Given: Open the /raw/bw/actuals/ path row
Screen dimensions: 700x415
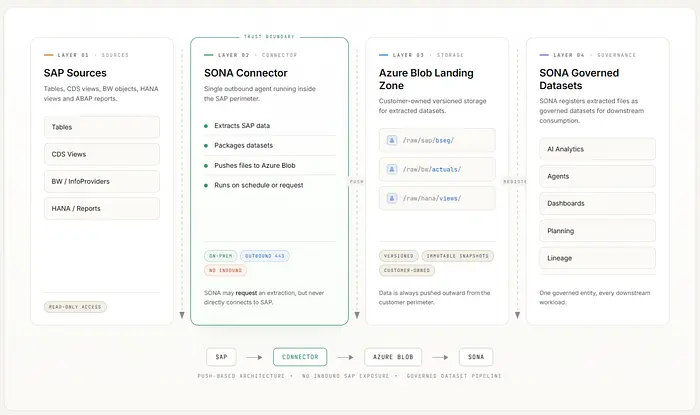Looking at the screenshot, I should pos(437,169).
